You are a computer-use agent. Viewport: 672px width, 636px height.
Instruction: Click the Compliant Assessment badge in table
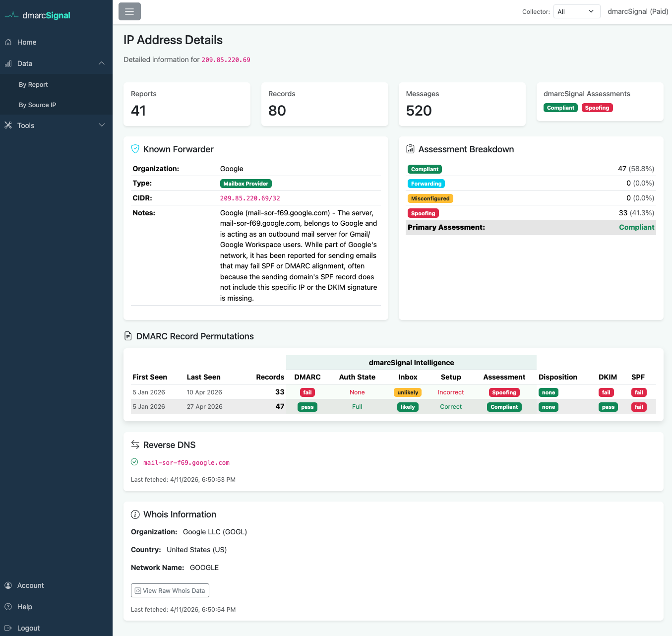pyautogui.click(x=504, y=407)
